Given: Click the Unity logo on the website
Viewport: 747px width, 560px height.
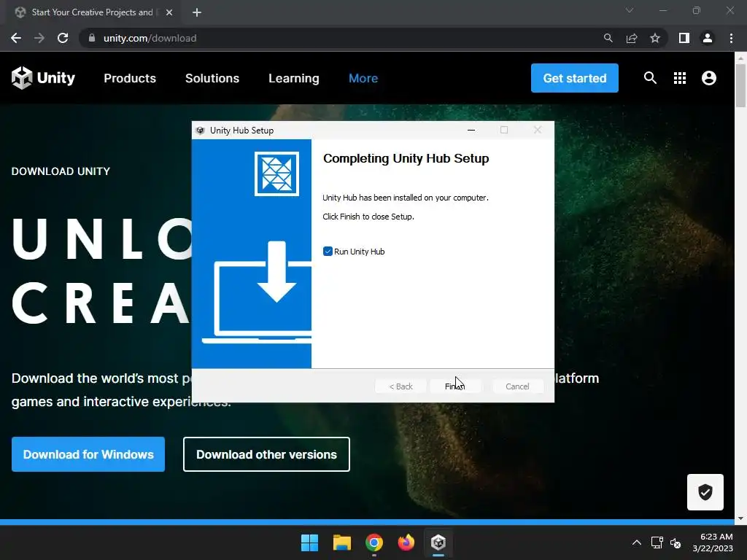Looking at the screenshot, I should point(43,77).
